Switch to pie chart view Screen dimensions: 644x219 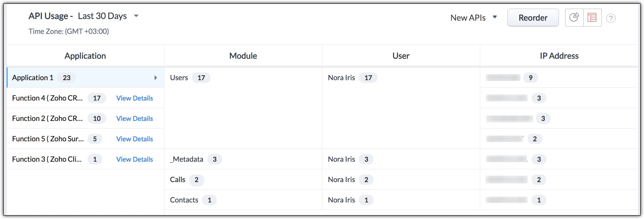574,18
